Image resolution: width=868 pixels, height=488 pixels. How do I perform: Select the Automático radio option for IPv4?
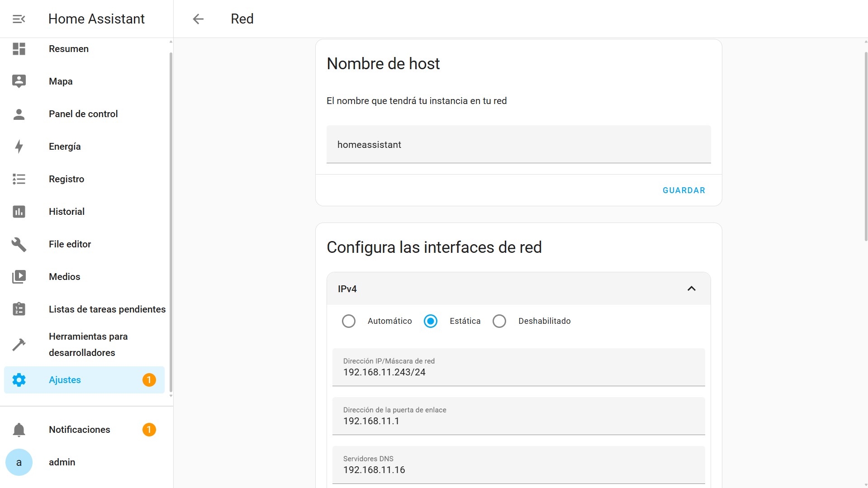349,321
